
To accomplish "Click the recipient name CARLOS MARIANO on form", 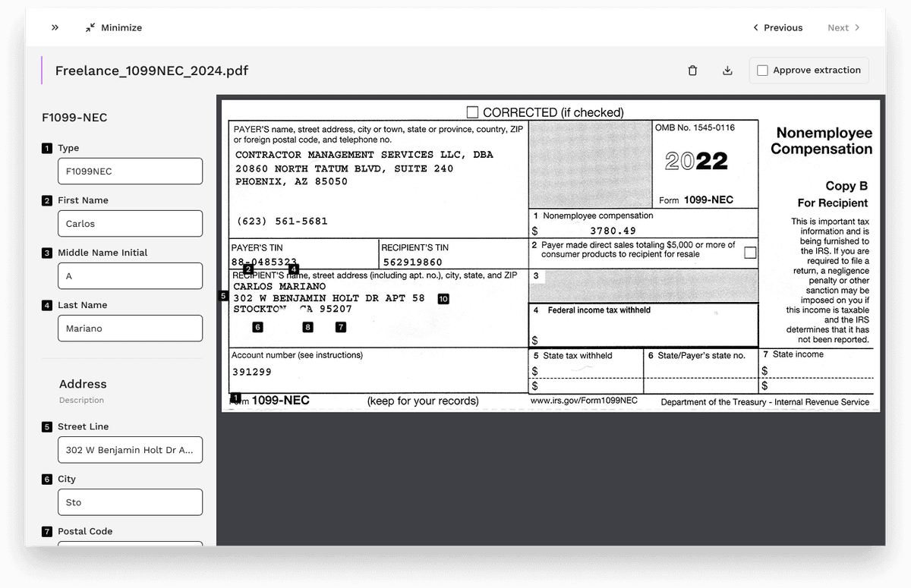I will [279, 287].
